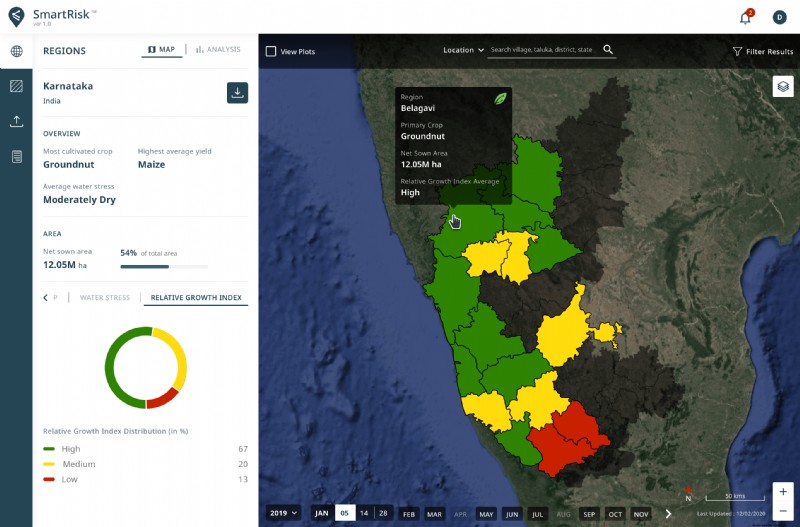Click the REGIONS panel heading

[64, 51]
